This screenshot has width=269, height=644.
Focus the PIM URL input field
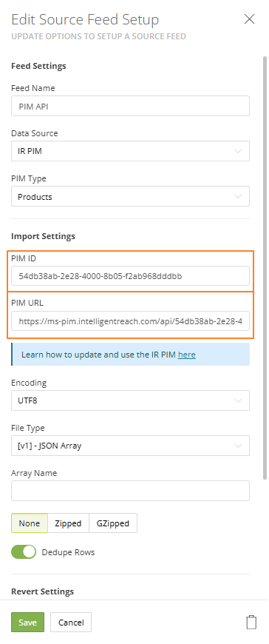130,321
